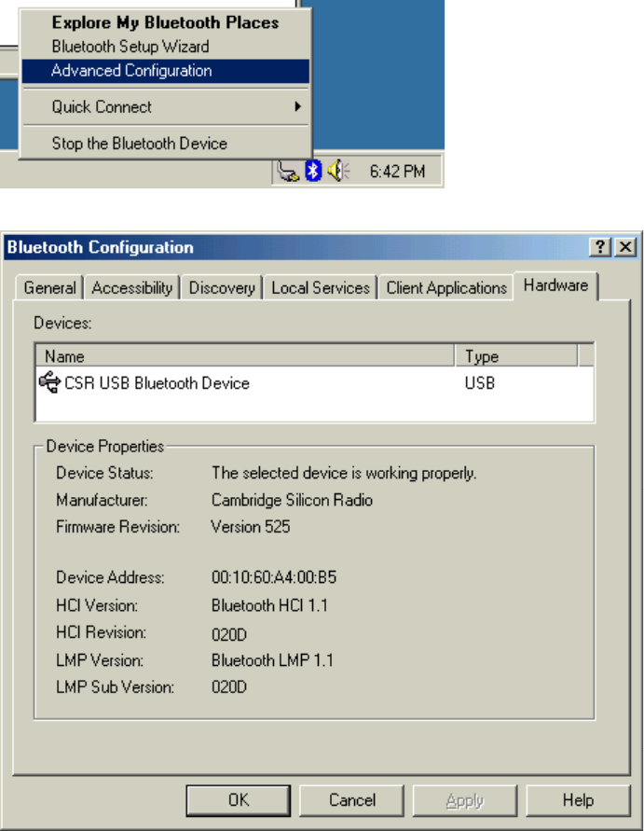Click the Manufacturer label
Viewport: 644px width, 831px height.
click(102, 500)
